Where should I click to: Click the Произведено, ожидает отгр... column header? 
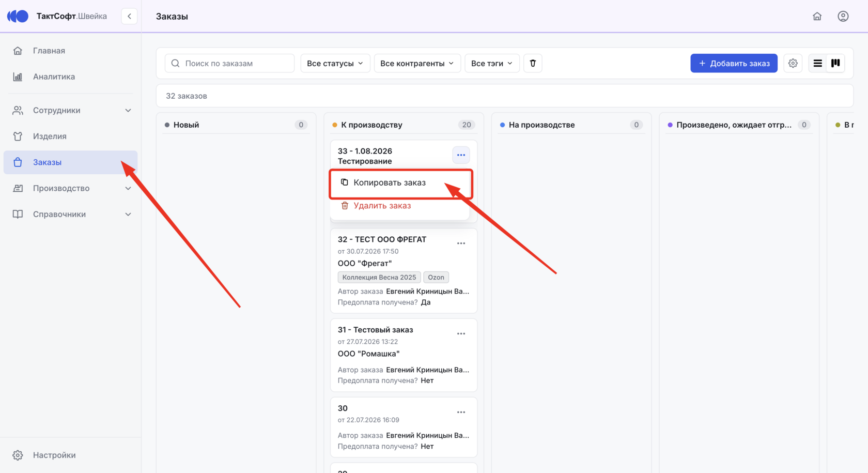[x=739, y=125]
